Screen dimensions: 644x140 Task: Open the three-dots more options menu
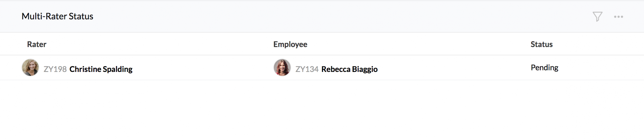pyautogui.click(x=618, y=17)
